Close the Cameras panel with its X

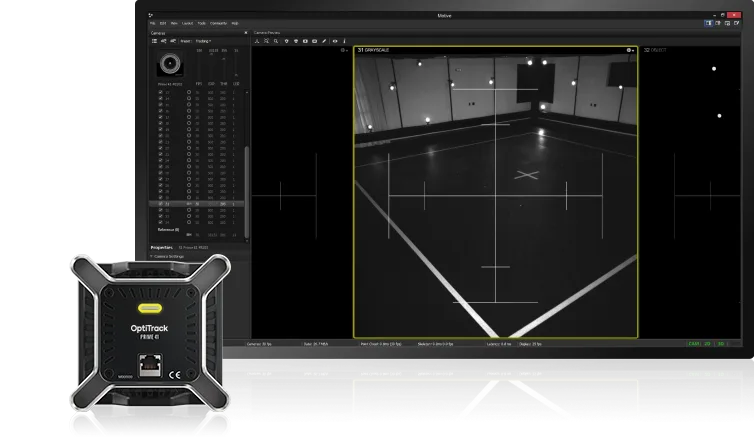coord(246,33)
